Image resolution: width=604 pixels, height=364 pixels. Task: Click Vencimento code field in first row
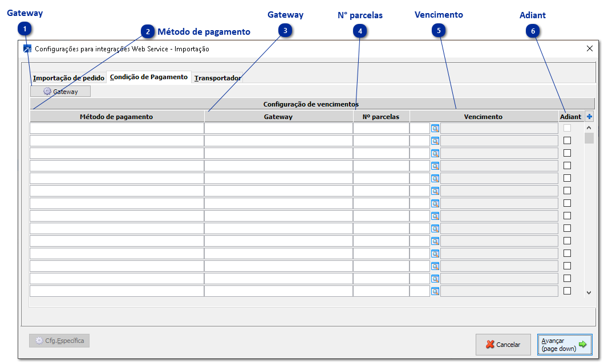[x=420, y=128]
